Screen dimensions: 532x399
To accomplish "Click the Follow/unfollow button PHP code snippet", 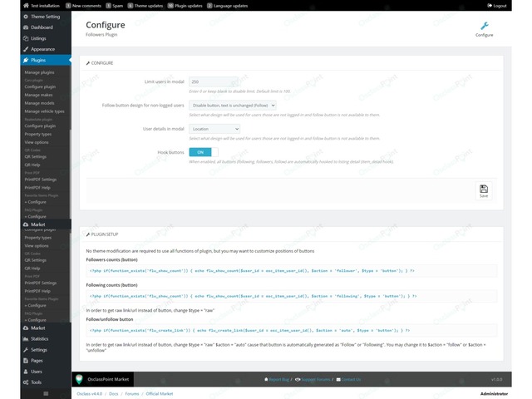I will click(292, 331).
